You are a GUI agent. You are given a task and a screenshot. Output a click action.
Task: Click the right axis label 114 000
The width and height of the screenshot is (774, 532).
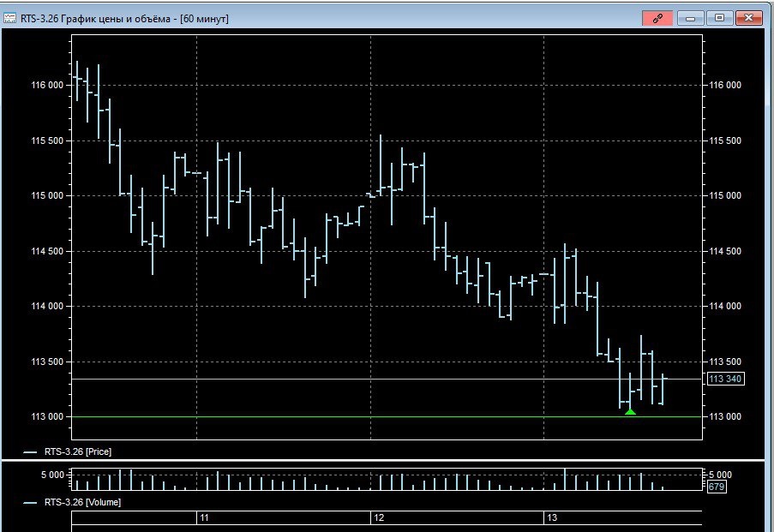725,306
